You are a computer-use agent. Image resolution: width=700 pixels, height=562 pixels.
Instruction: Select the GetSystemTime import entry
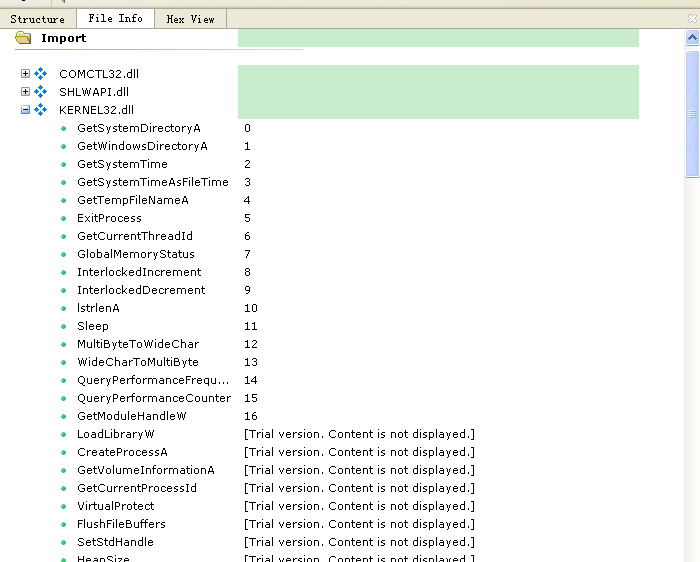[x=122, y=164]
